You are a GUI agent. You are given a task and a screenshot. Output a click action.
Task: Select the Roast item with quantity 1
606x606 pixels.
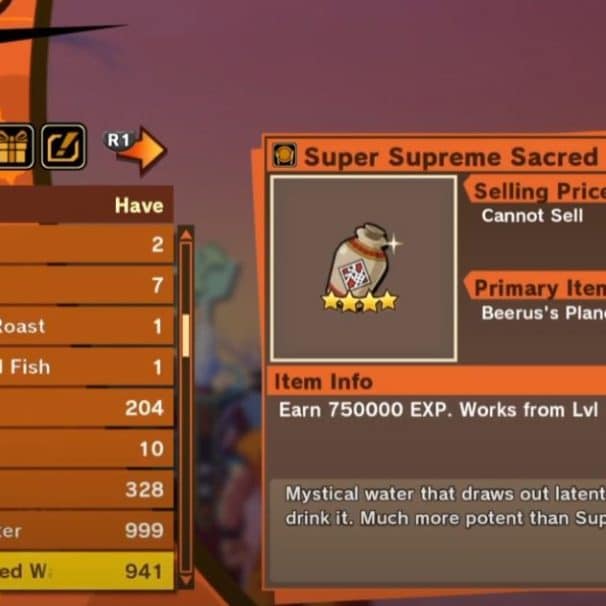click(87, 326)
